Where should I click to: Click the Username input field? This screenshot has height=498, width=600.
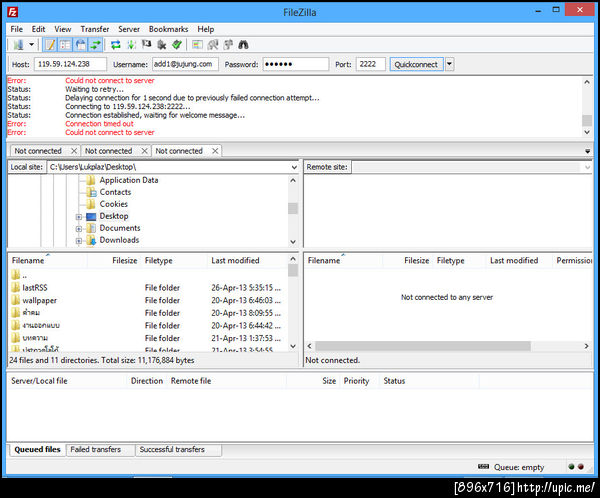click(185, 64)
